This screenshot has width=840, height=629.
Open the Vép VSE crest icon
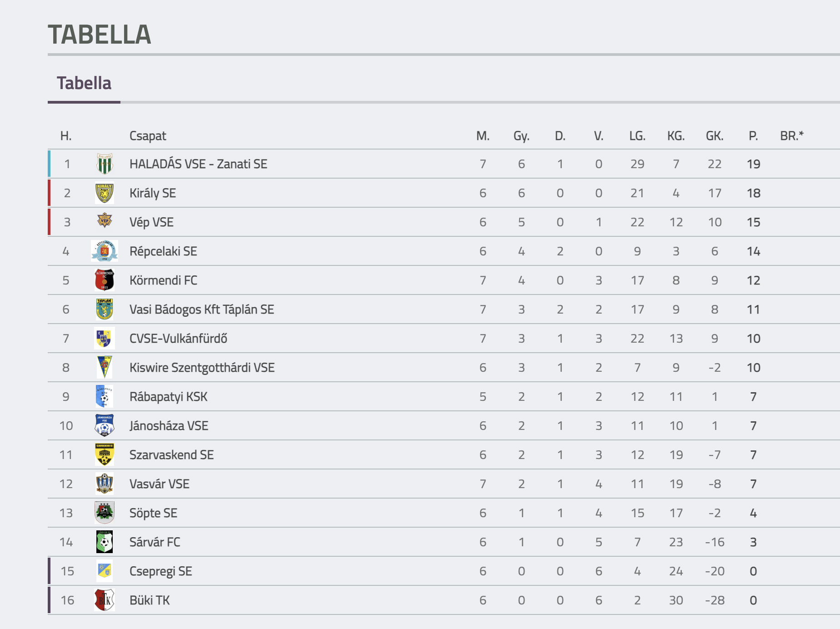105,220
